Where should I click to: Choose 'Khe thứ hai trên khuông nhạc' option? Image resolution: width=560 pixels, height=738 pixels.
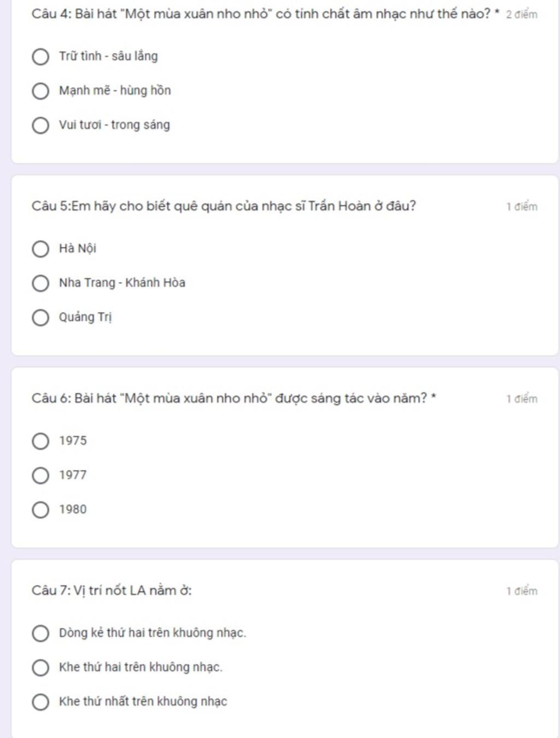pyautogui.click(x=40, y=667)
